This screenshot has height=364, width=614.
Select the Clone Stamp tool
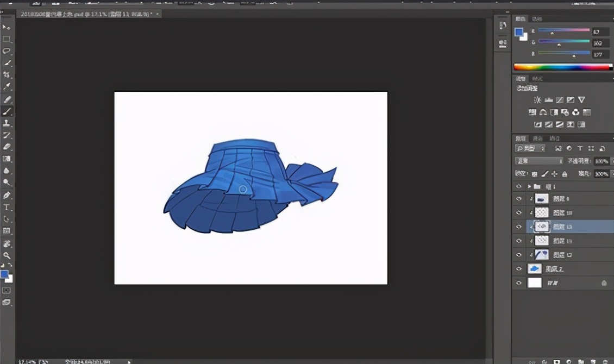point(7,123)
